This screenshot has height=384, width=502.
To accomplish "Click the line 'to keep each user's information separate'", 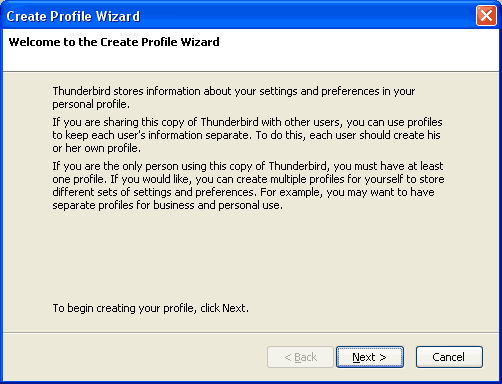I will click(x=246, y=135).
